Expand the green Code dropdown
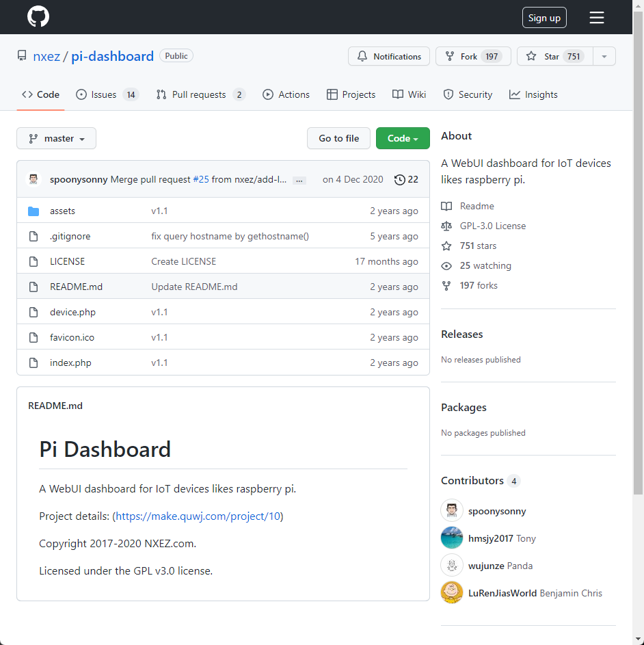This screenshot has width=644, height=645. click(x=403, y=138)
